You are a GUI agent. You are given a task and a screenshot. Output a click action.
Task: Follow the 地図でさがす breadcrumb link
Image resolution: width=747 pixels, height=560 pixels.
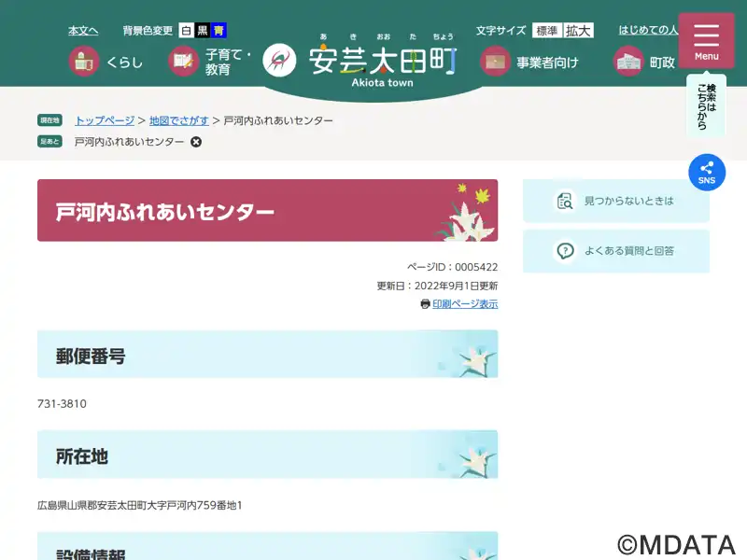click(x=178, y=120)
